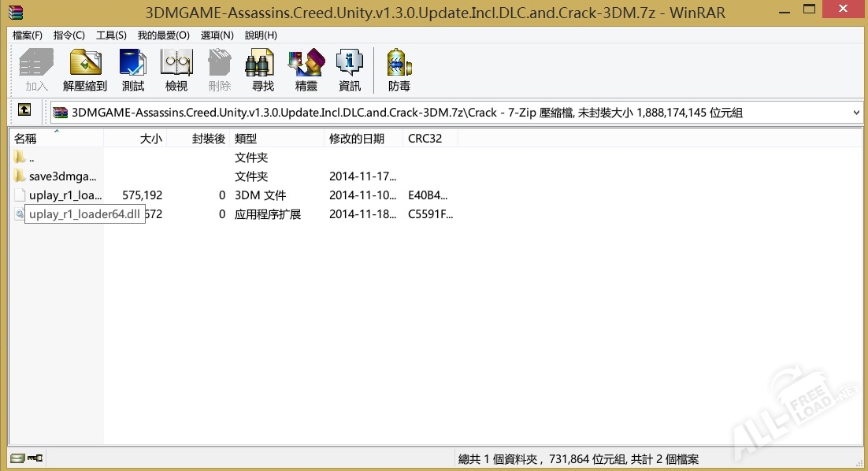This screenshot has width=868, height=471.
Task: Expand the archive path dropdown arrow
Action: [x=856, y=113]
